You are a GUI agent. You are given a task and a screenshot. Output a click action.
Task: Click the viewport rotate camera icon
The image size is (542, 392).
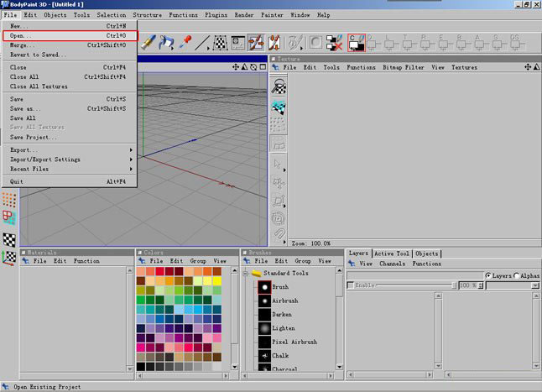pos(253,67)
